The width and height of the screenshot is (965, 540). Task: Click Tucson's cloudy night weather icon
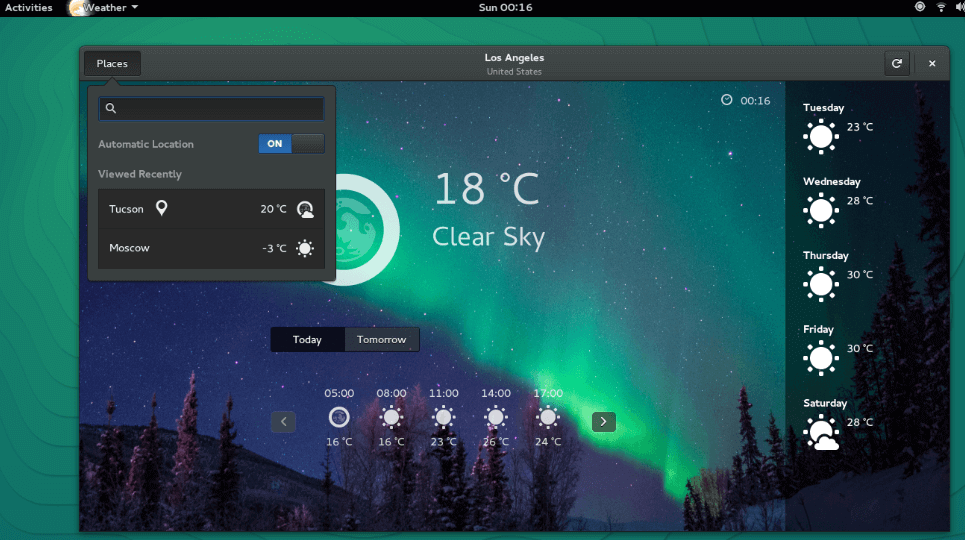[305, 209]
